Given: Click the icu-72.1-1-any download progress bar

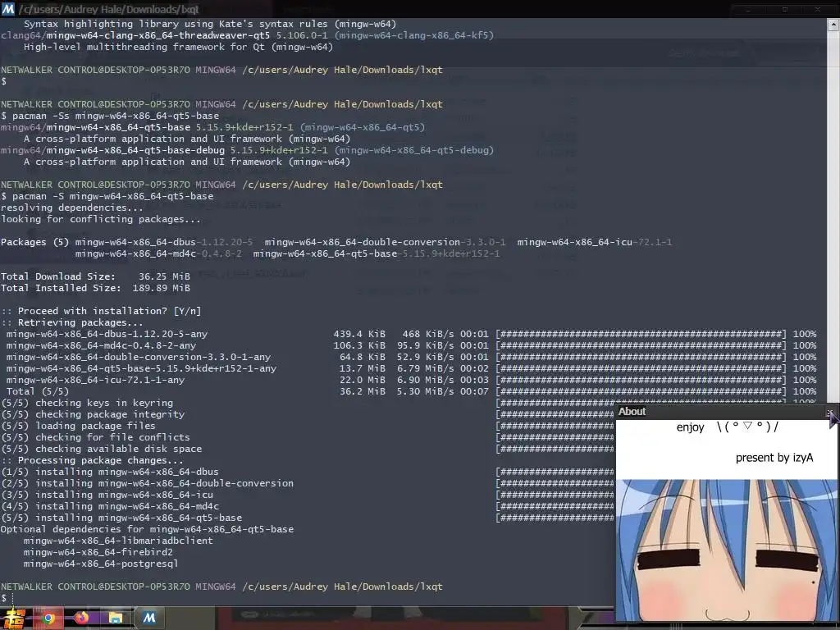Looking at the screenshot, I should [641, 380].
